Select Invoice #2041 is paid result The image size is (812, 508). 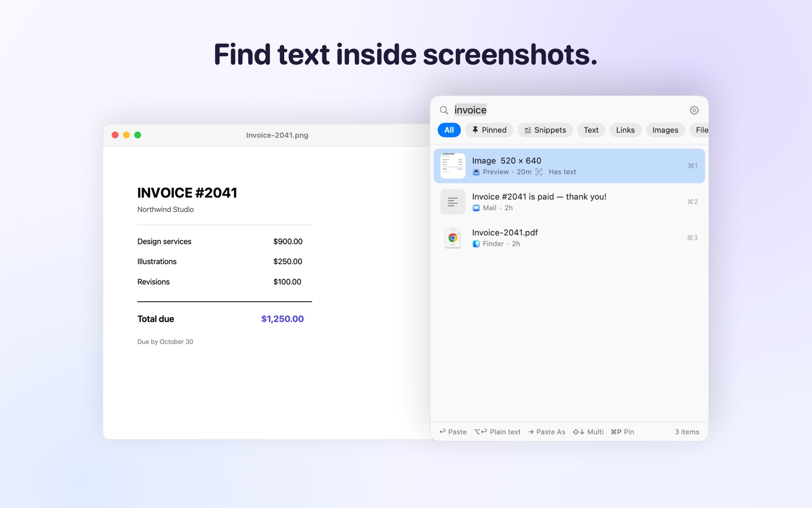[x=569, y=202]
